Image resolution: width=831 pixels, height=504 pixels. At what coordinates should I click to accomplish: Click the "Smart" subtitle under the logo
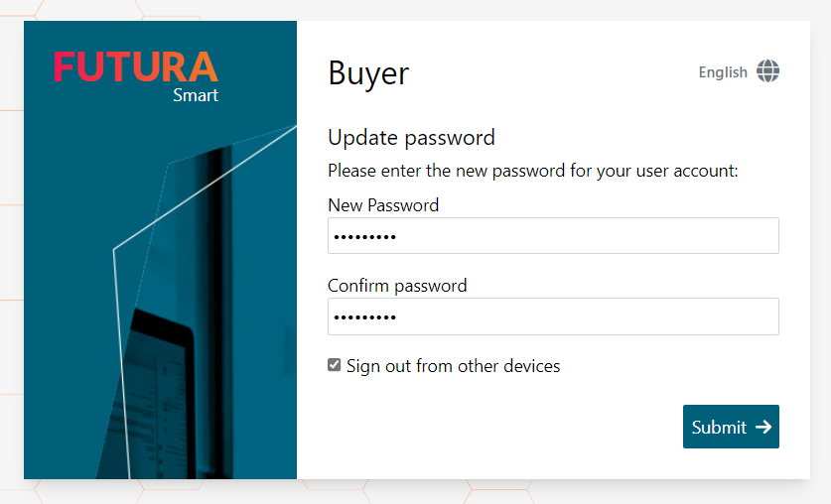(196, 96)
